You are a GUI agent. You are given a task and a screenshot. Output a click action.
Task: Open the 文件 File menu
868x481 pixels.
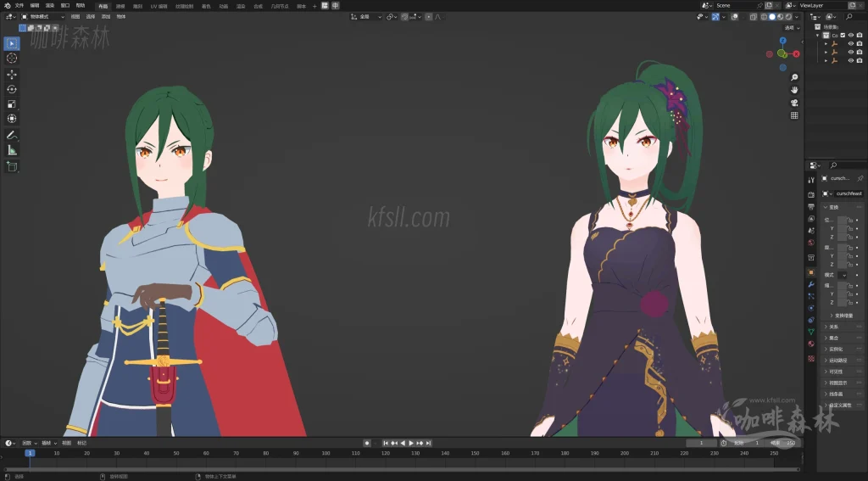(x=19, y=6)
